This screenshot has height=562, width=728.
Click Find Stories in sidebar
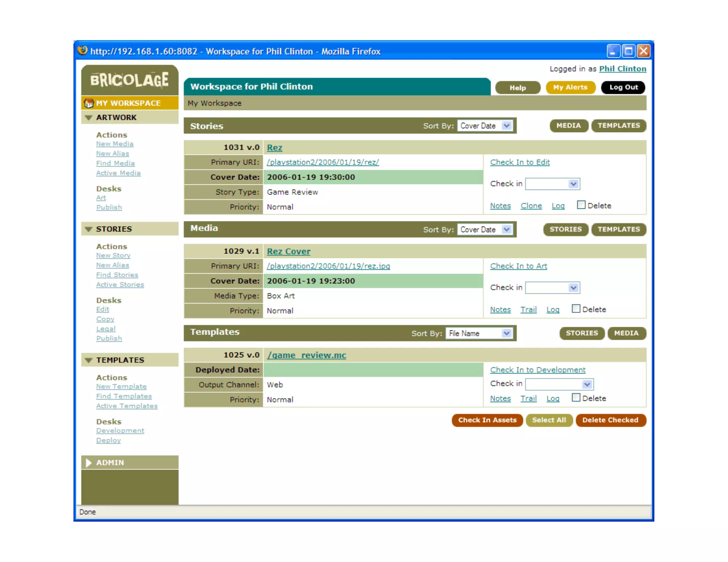coord(117,275)
